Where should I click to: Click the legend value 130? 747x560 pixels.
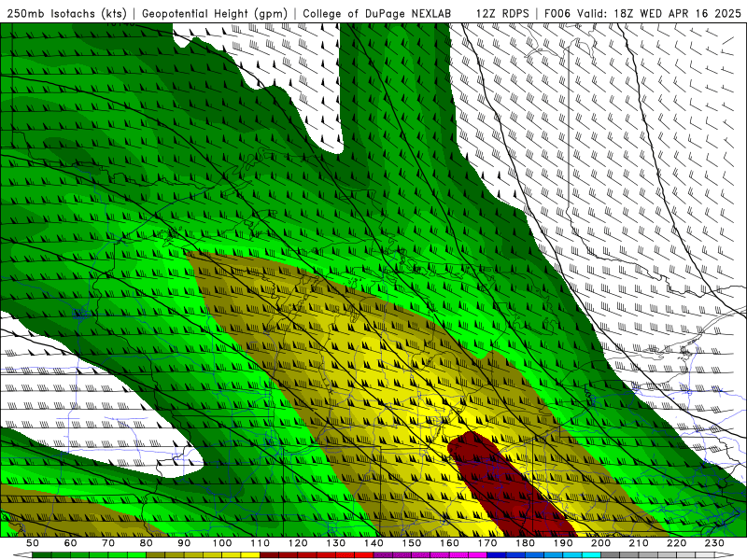click(x=335, y=543)
